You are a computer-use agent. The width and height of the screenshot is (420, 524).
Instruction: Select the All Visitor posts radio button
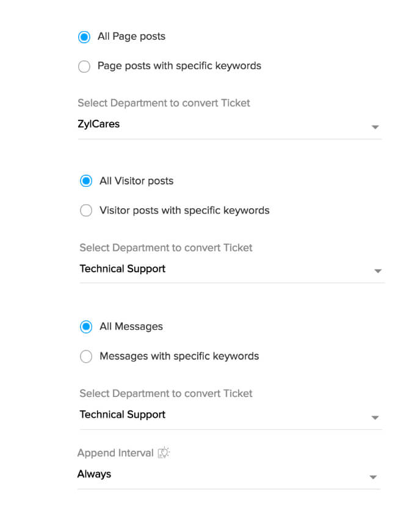click(86, 181)
